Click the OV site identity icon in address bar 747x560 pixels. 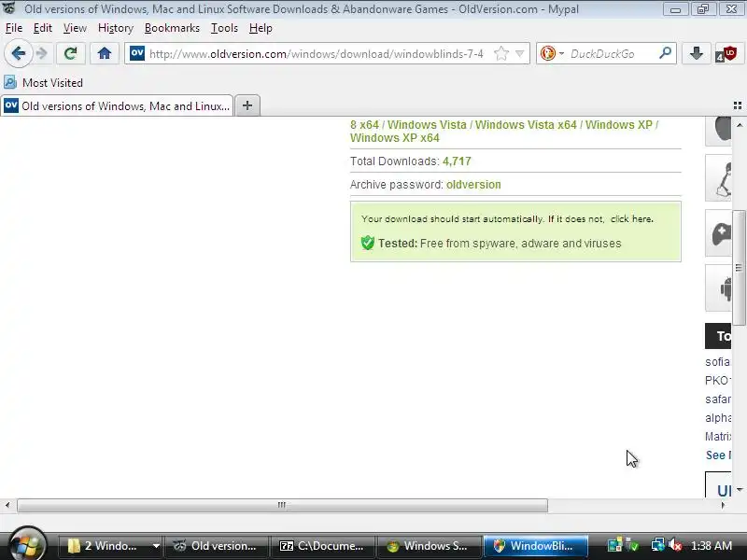(136, 53)
